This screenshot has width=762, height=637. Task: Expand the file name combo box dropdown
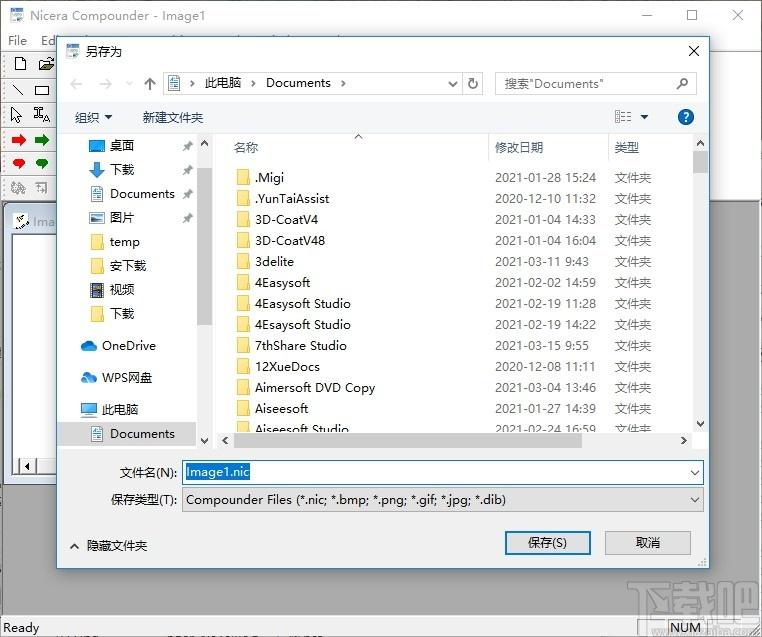[694, 472]
